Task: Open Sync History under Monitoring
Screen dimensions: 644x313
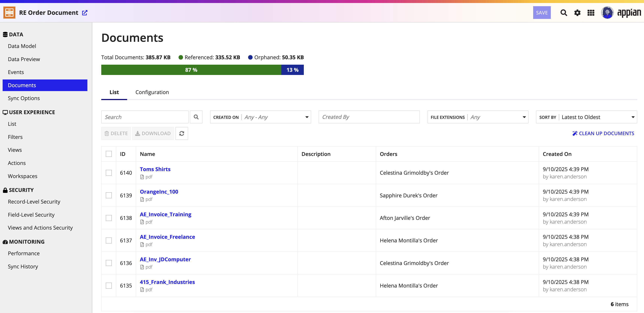Action: pyautogui.click(x=23, y=267)
